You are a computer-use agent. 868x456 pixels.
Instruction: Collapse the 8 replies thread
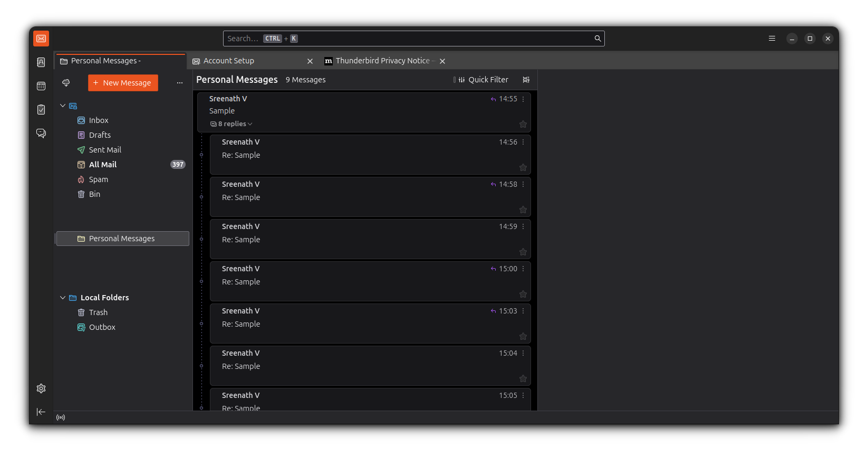coord(232,124)
